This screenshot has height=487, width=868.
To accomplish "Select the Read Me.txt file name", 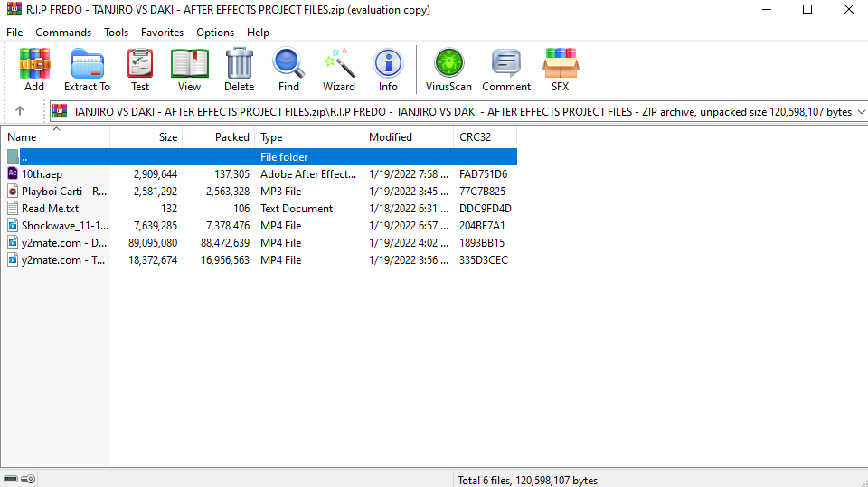I will click(x=51, y=208).
